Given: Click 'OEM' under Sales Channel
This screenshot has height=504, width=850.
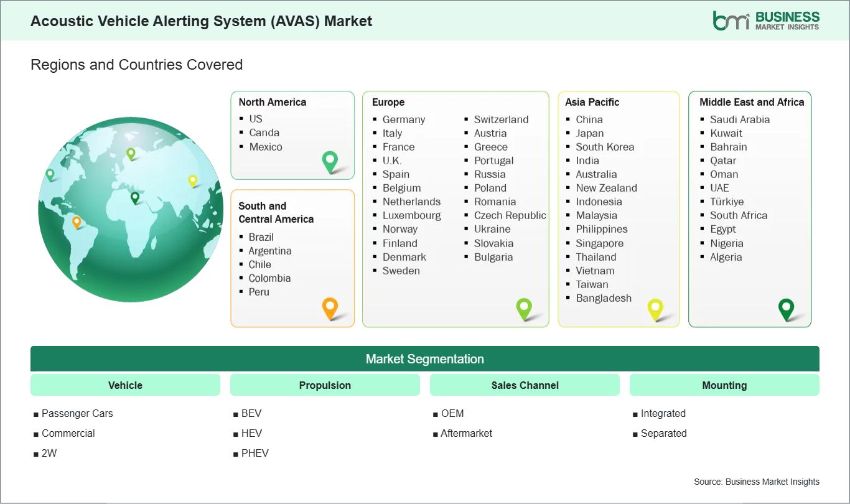Looking at the screenshot, I should [452, 413].
